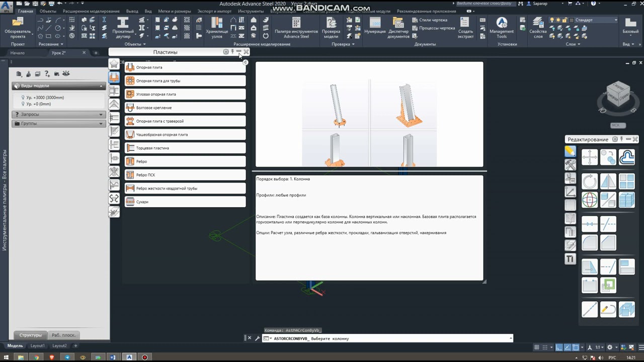This screenshot has height=362, width=644.
Task: Select the rectangular Array tool in Редактирование palette
Action: click(627, 181)
